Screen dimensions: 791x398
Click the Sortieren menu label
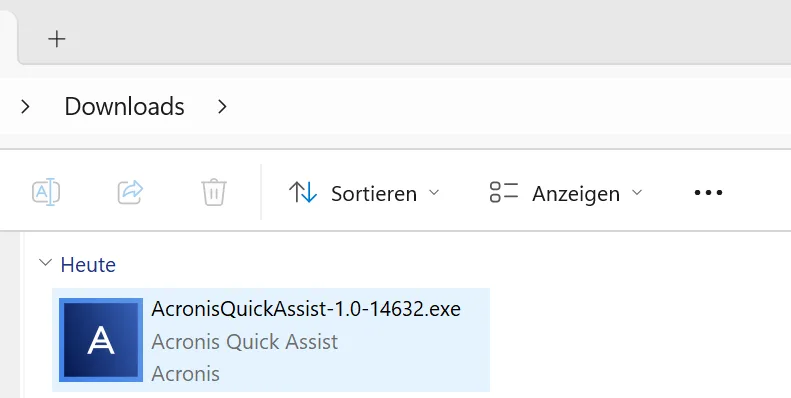point(374,194)
